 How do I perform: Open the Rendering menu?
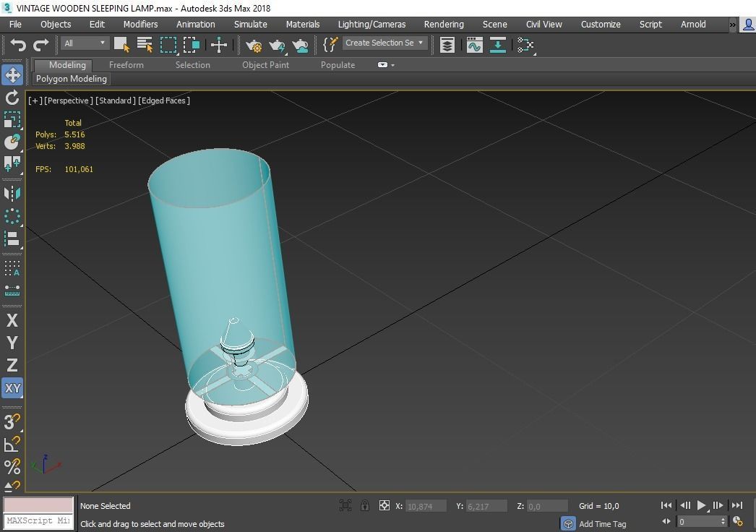[x=444, y=24]
